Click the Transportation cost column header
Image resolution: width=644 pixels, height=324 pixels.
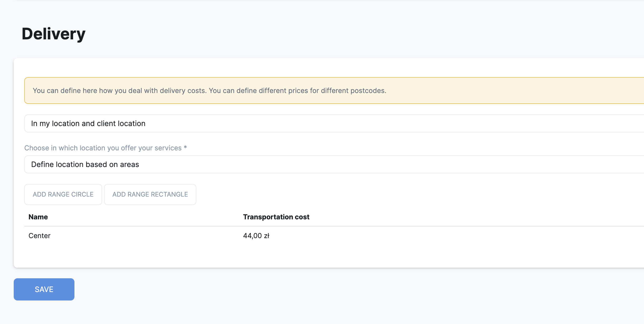pyautogui.click(x=276, y=217)
